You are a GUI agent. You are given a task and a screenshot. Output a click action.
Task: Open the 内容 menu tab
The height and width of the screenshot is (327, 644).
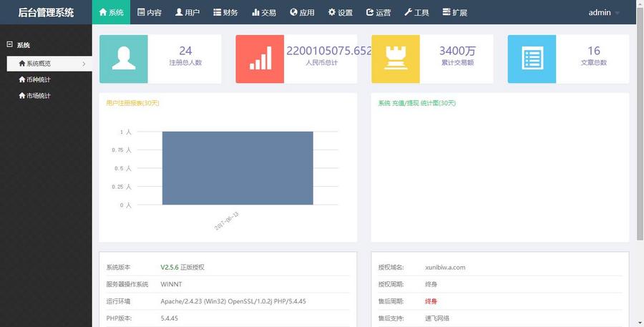click(149, 12)
